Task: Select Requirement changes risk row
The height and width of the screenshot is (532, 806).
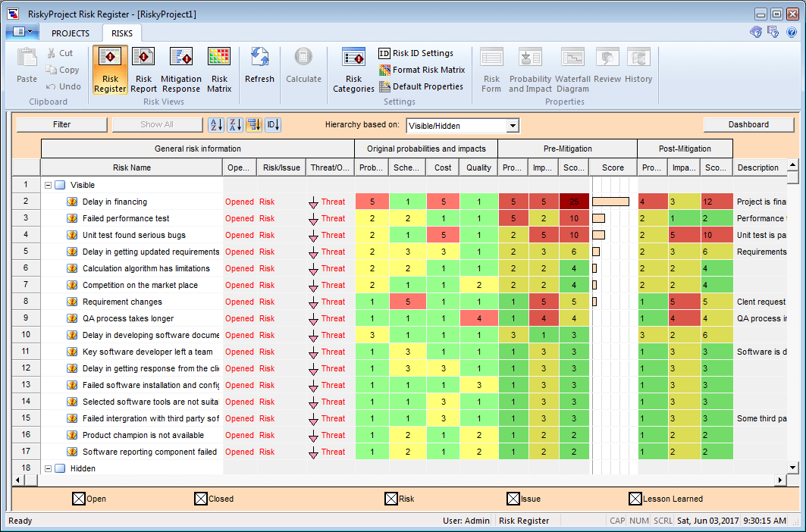Action: [x=122, y=302]
